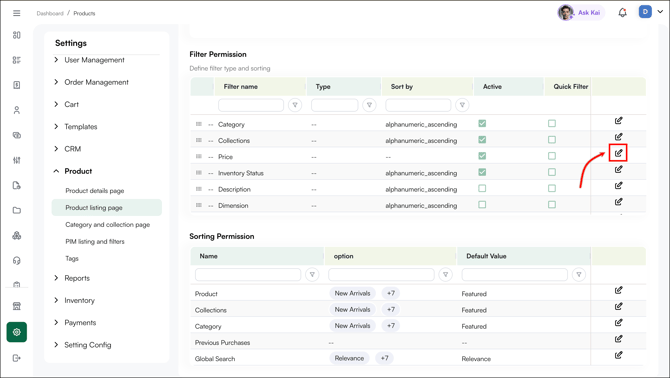The image size is (670, 378).
Task: Edit the Category filter row
Action: click(x=618, y=121)
